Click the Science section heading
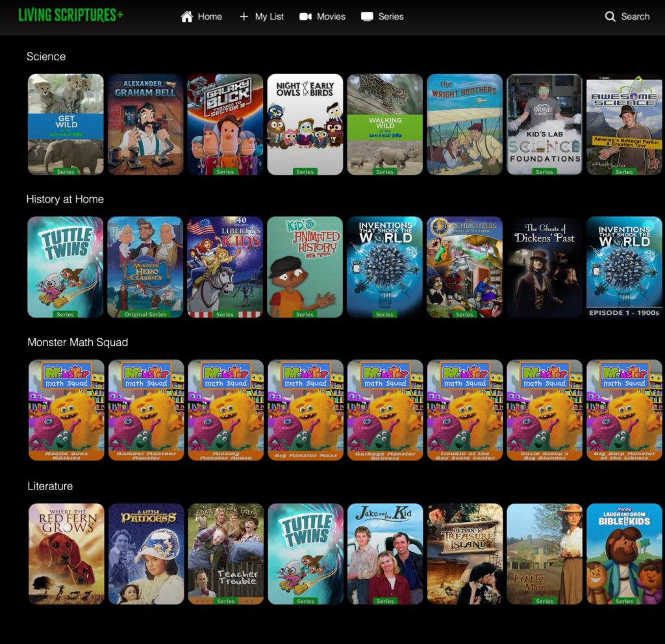665x644 pixels. tap(46, 56)
